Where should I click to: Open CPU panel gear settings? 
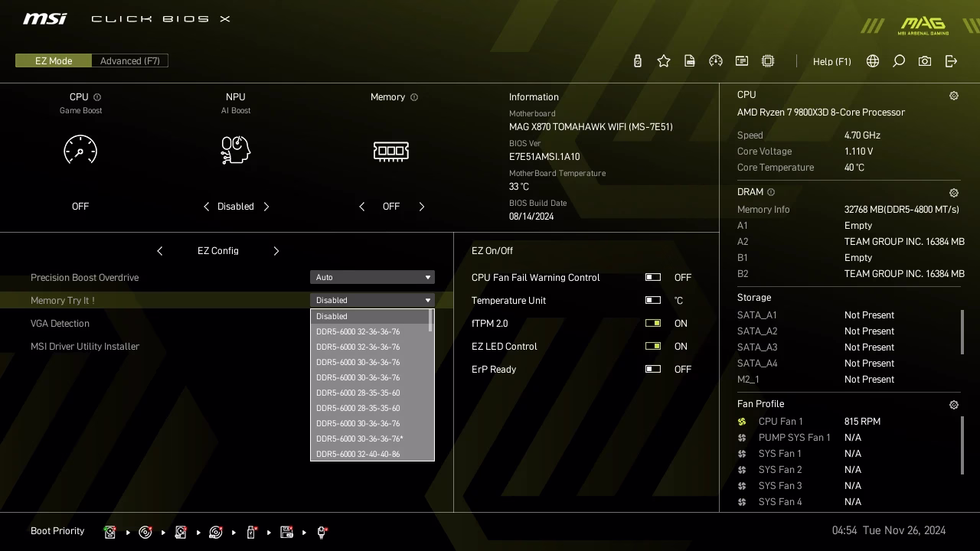pyautogui.click(x=954, y=96)
